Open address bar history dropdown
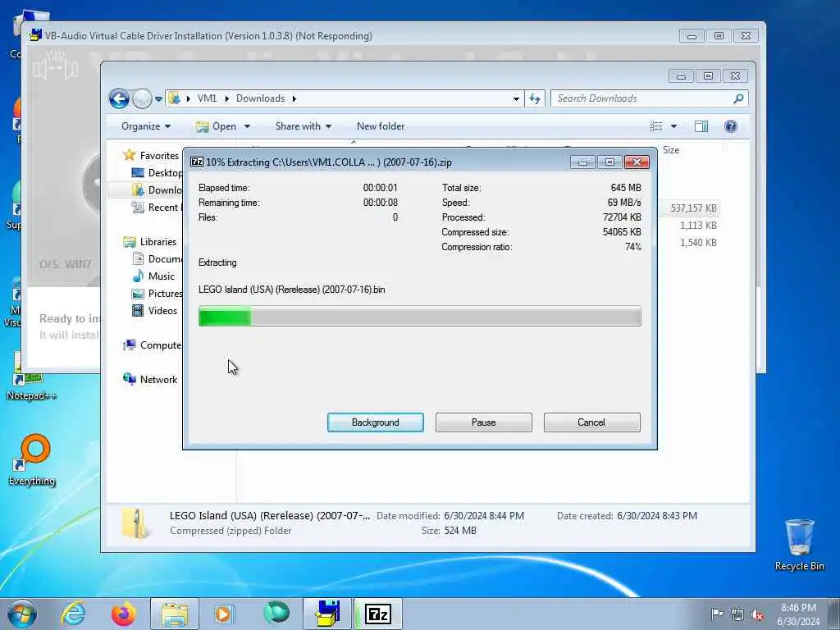 click(516, 98)
